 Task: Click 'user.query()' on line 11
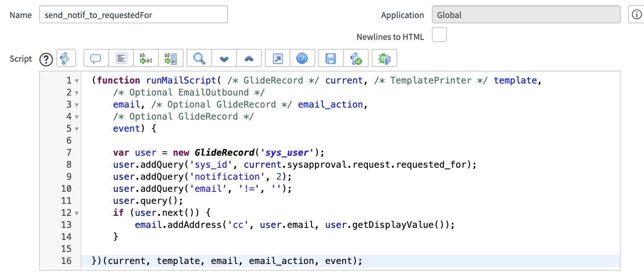pos(145,201)
